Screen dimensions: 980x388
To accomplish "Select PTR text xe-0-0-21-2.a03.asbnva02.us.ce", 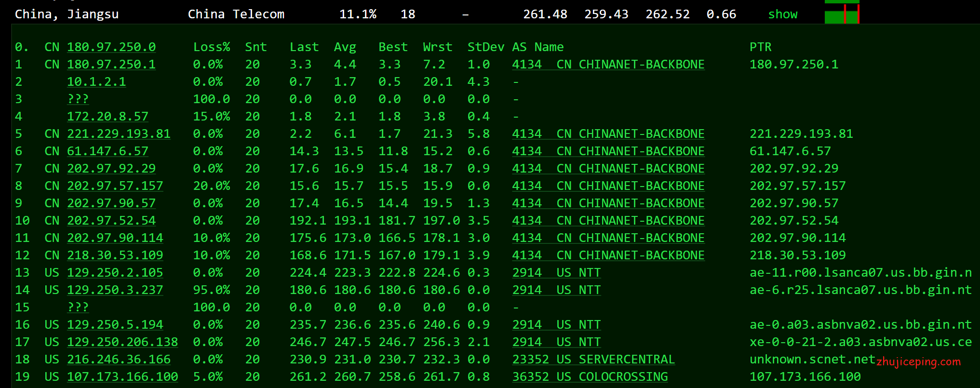I will click(861, 342).
